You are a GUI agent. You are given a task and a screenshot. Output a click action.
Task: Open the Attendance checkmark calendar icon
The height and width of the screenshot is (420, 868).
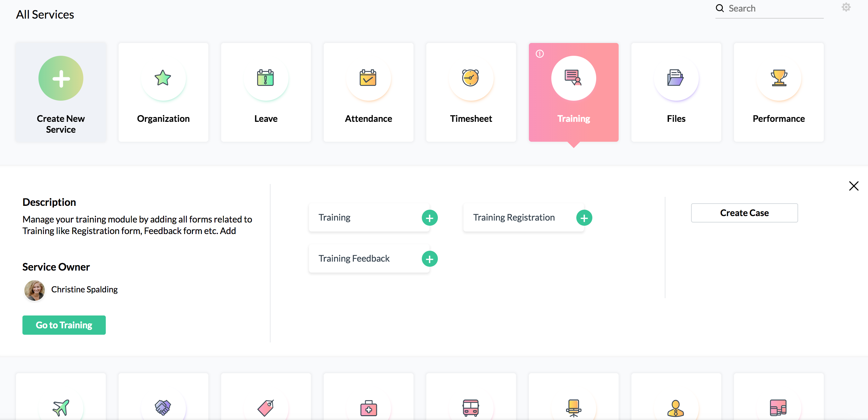click(368, 78)
